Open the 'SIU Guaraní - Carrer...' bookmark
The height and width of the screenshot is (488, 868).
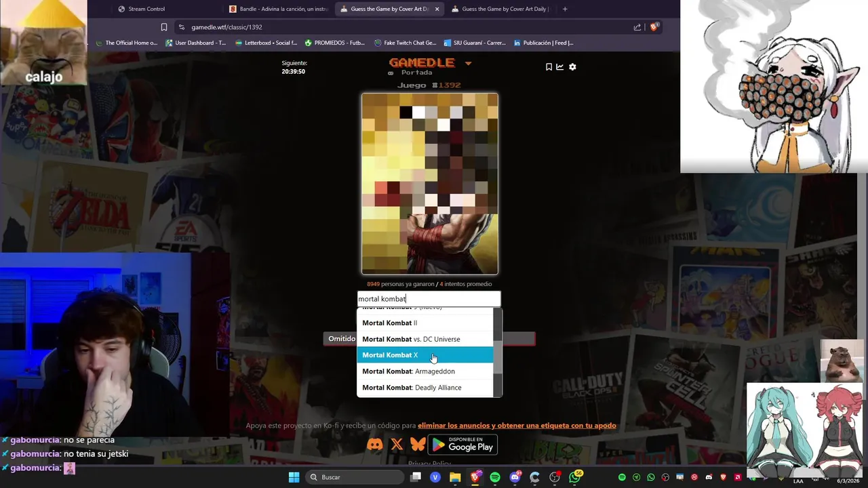pyautogui.click(x=474, y=43)
